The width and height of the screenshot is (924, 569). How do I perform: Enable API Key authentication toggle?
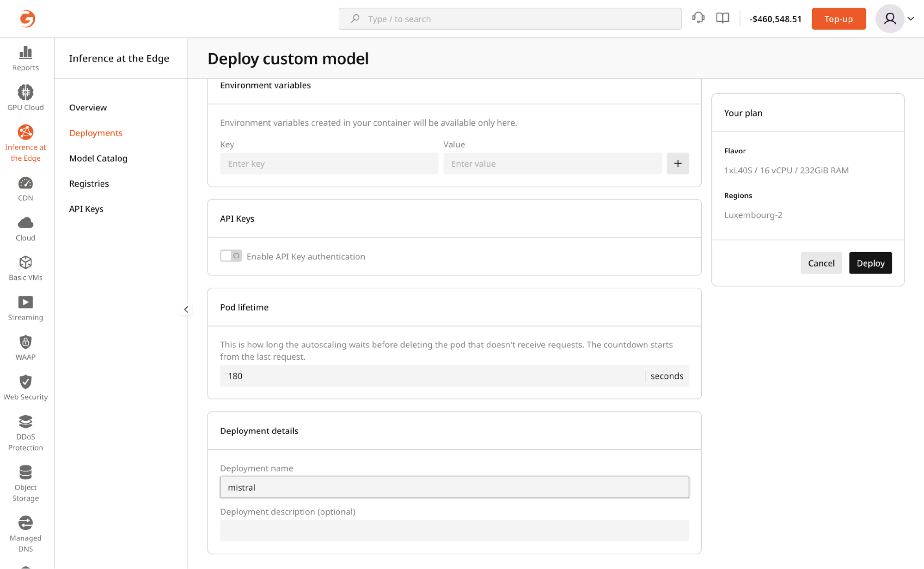coord(231,256)
